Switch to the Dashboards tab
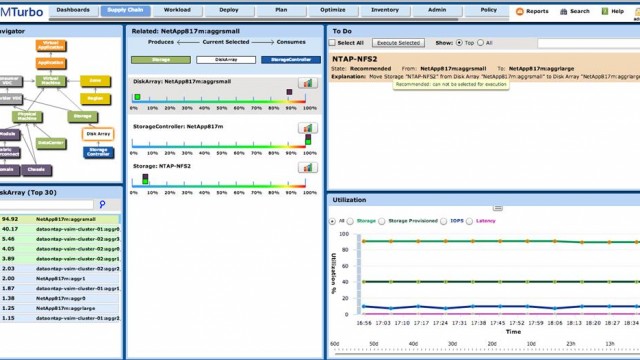640x360 pixels. tap(73, 10)
